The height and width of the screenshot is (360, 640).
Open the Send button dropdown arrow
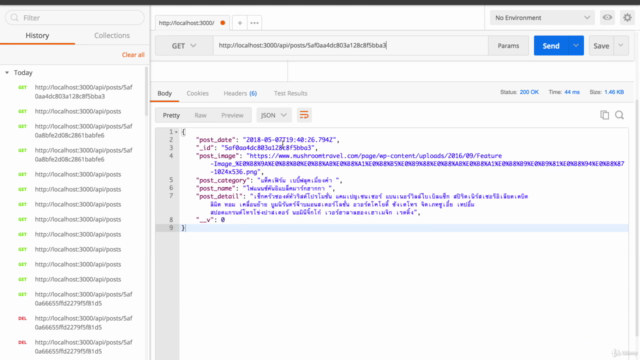click(x=576, y=46)
